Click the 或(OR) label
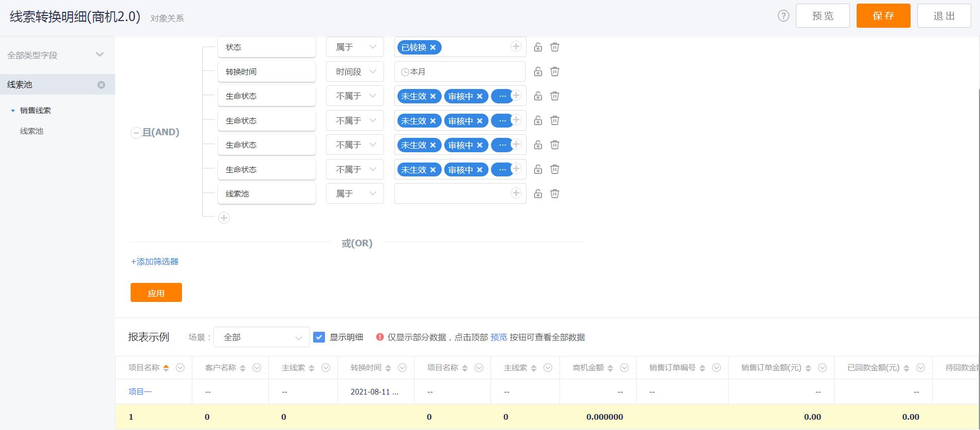The width and height of the screenshot is (980, 430). [357, 243]
